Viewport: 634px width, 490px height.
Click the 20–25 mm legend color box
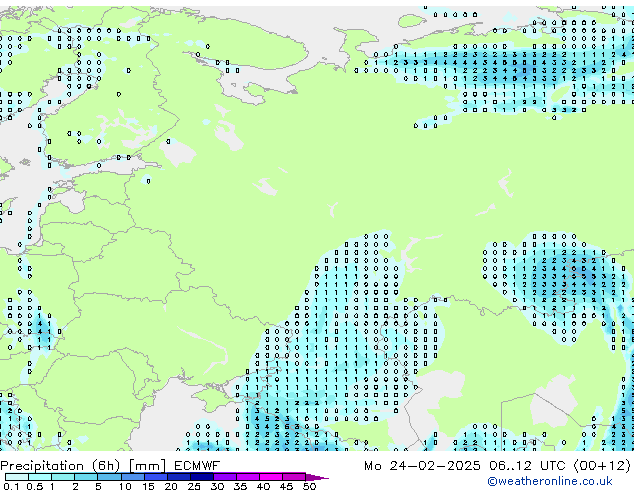[x=178, y=477]
